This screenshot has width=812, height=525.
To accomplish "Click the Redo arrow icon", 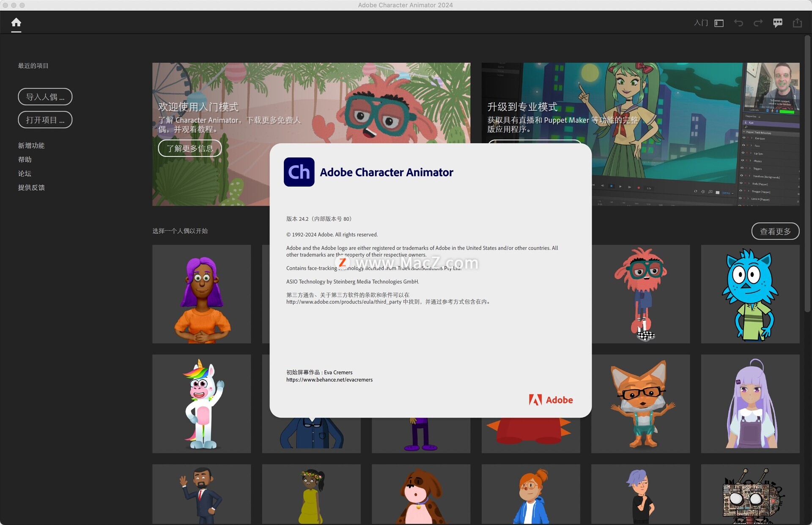I will 758,23.
